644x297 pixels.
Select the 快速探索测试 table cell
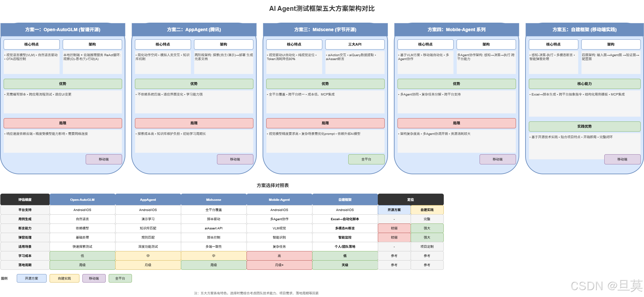coord(82,246)
